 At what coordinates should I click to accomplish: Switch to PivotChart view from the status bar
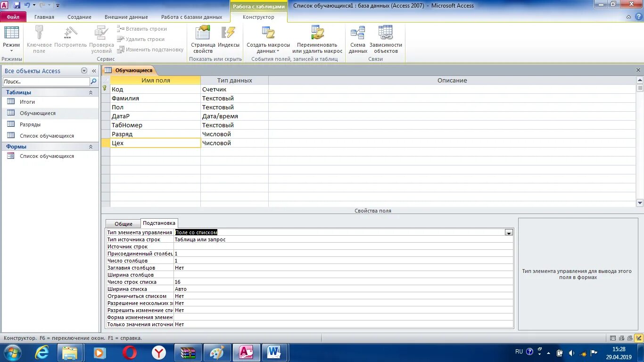coord(629,338)
